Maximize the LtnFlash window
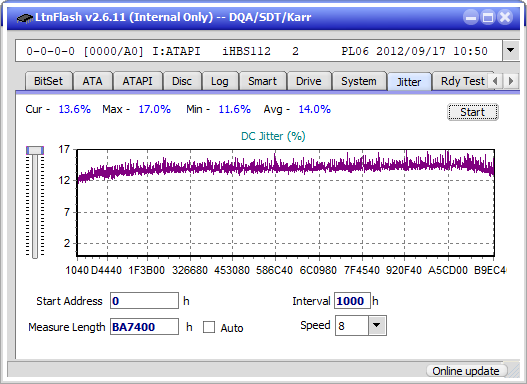 [488, 17]
